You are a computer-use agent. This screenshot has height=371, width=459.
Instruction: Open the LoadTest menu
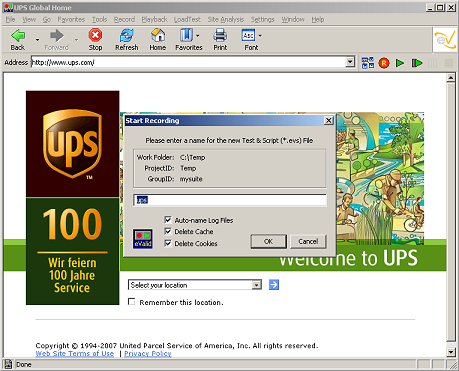tap(187, 19)
